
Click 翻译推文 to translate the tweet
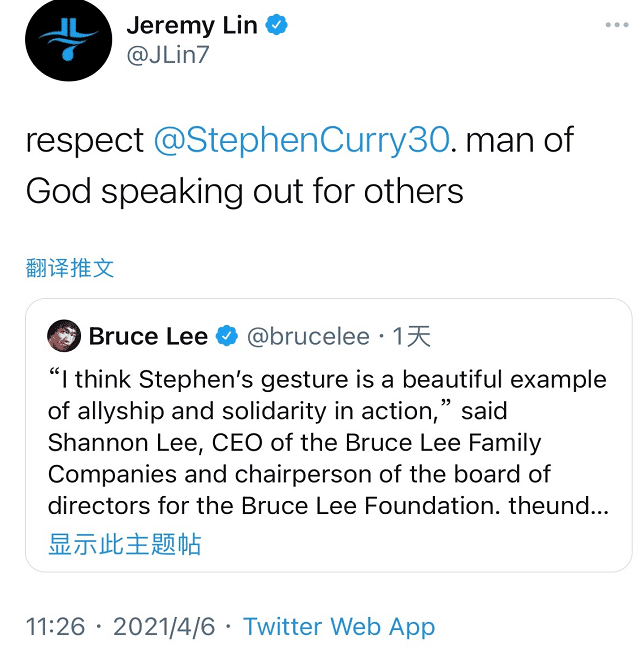(70, 267)
